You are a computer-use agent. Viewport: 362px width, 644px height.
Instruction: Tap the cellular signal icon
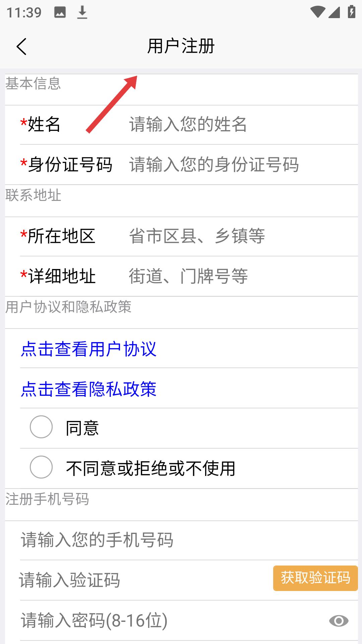[x=334, y=12]
